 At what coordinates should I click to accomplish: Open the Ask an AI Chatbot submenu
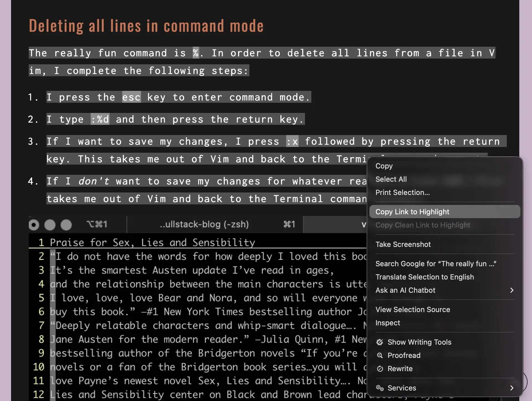pyautogui.click(x=445, y=290)
